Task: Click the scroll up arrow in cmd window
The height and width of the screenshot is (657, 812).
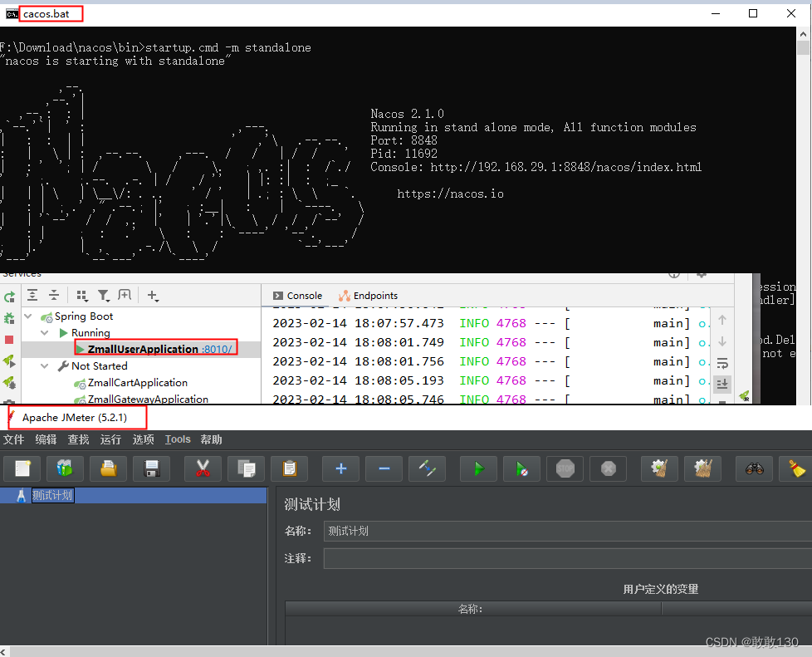Action: click(x=803, y=34)
